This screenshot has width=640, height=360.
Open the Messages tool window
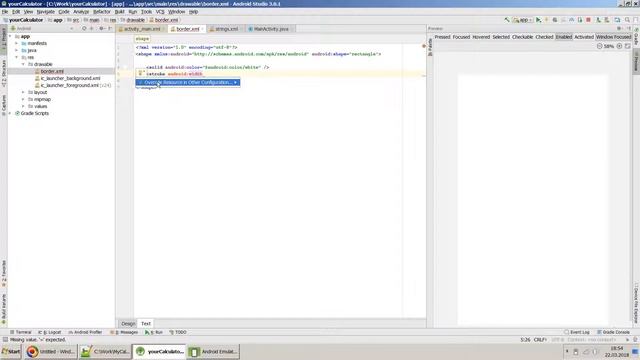pyautogui.click(x=124, y=332)
